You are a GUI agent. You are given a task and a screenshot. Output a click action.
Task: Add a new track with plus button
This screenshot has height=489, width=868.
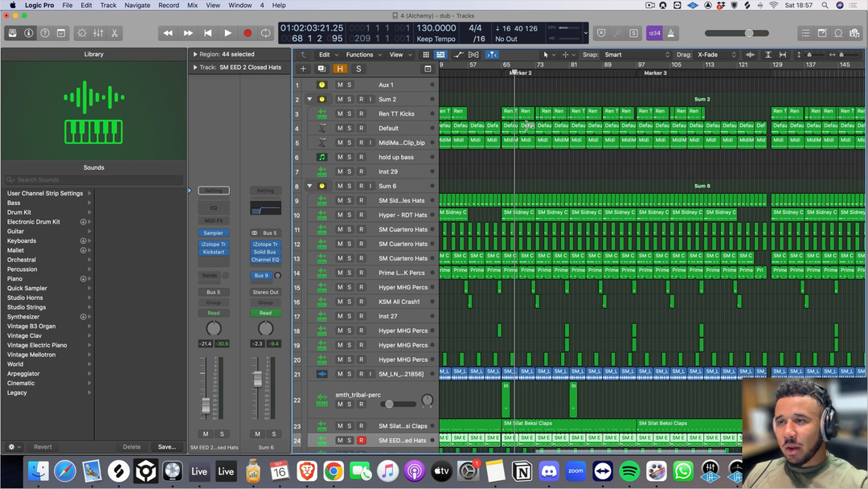[x=303, y=69]
